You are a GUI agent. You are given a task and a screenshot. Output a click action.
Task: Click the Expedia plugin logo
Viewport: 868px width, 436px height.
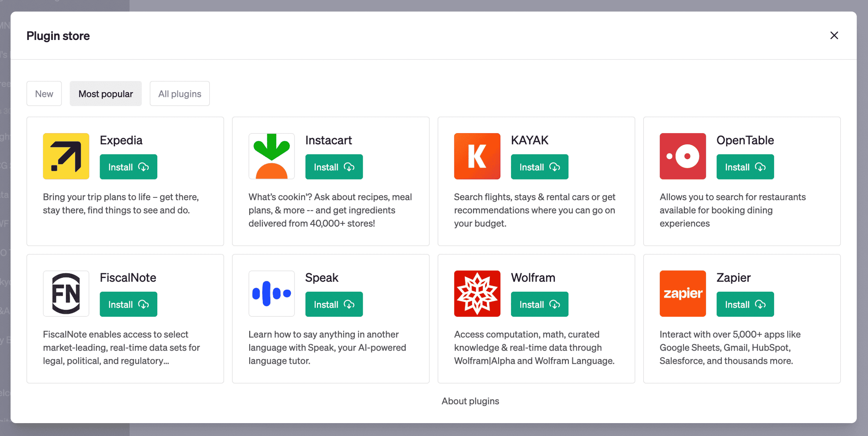[66, 156]
